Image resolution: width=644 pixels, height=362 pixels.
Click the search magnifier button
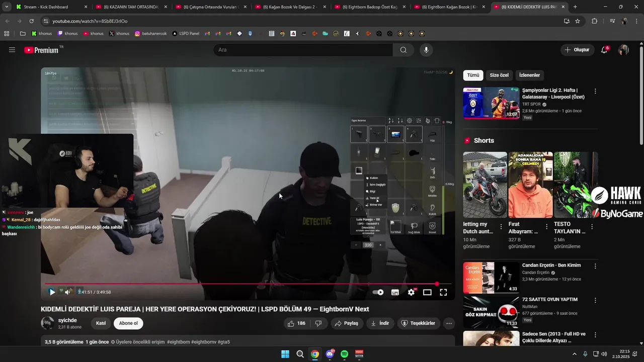pyautogui.click(x=403, y=50)
